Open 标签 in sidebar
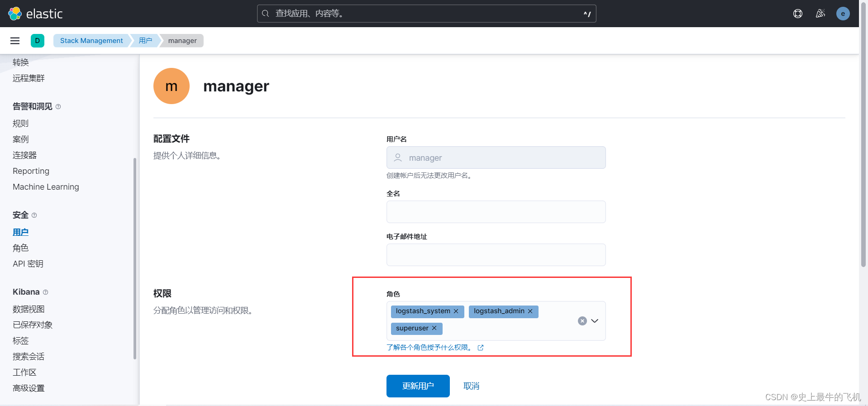Image resolution: width=868 pixels, height=406 pixels. tap(21, 341)
